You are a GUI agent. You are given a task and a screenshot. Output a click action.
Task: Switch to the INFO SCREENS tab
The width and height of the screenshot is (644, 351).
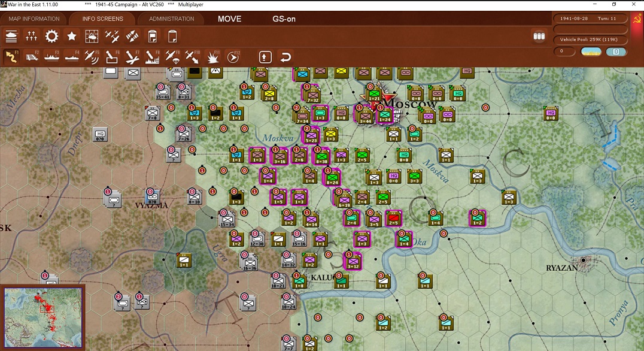coord(102,19)
